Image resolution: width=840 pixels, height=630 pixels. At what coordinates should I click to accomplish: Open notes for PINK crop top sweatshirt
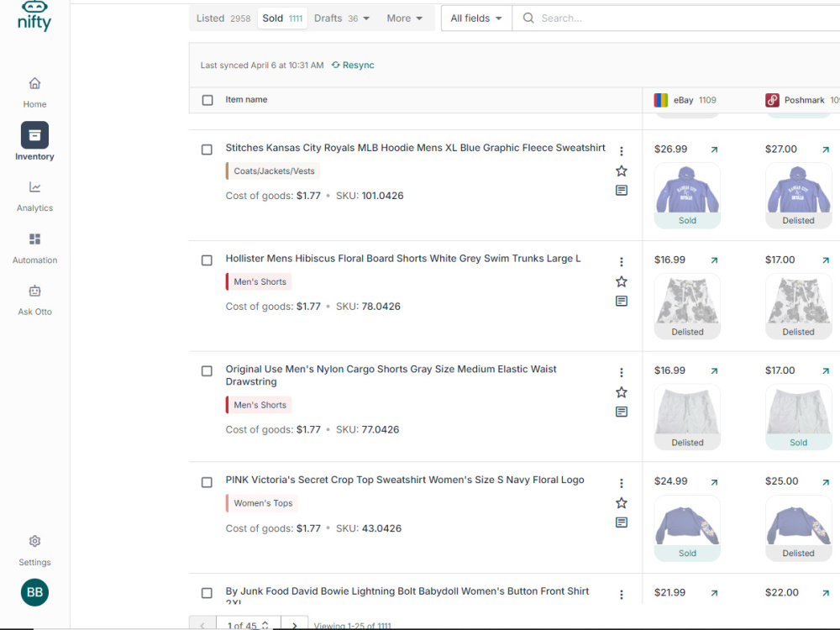[622, 522]
